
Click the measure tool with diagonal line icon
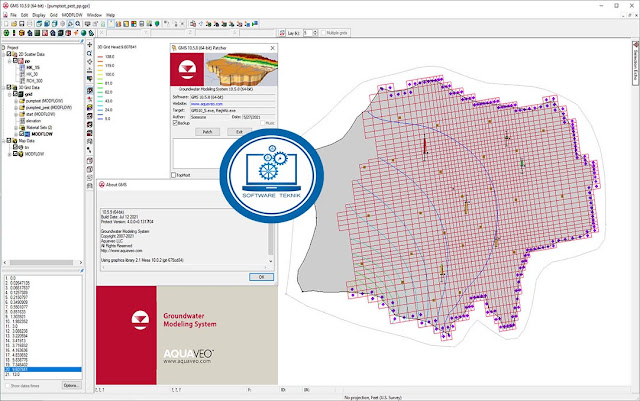pos(90,150)
